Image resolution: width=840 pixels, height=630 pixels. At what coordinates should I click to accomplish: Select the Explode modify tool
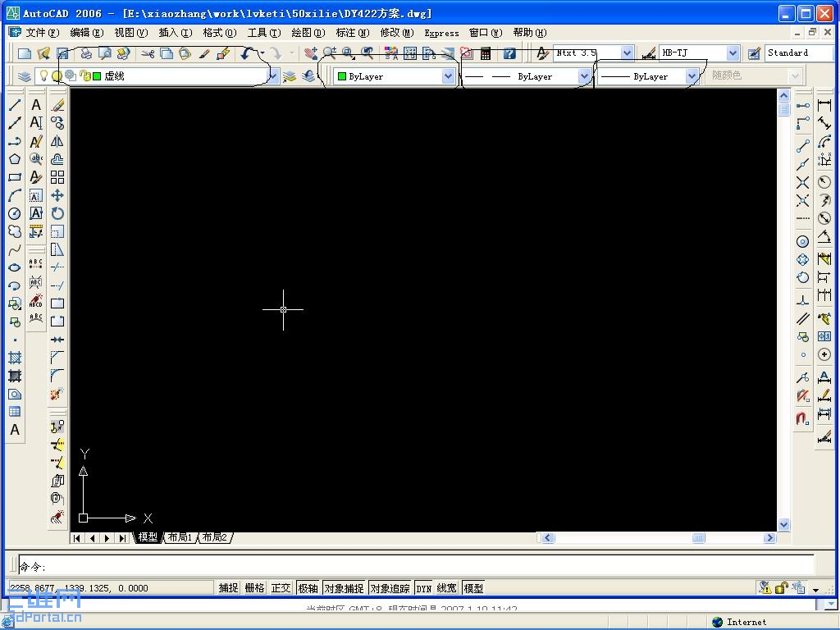coord(57,395)
